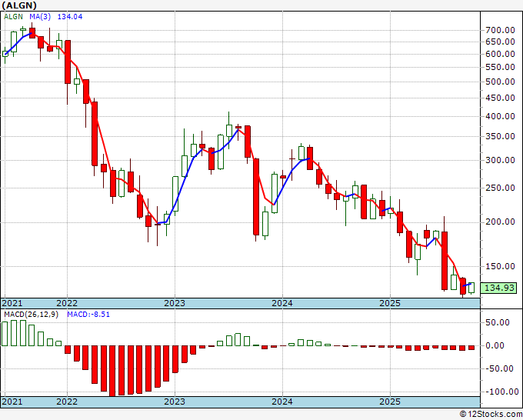Image resolution: width=523 pixels, height=420 pixels.
Task: Click the 2024 label on price chart timeline
Action: tap(282, 303)
